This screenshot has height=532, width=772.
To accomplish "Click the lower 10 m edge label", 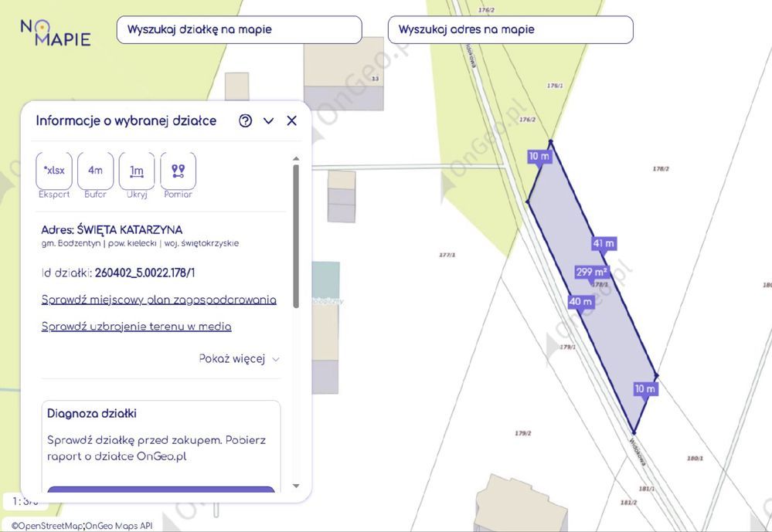I will coord(645,389).
